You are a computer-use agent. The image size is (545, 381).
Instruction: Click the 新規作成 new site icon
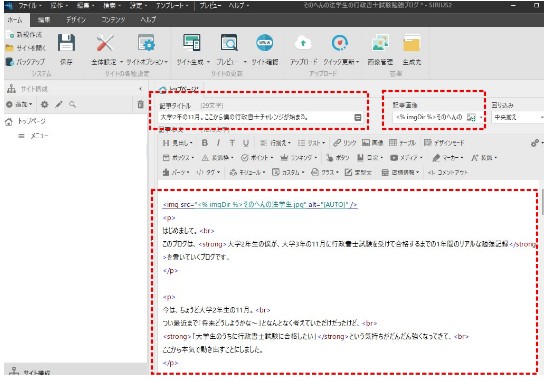(10, 34)
